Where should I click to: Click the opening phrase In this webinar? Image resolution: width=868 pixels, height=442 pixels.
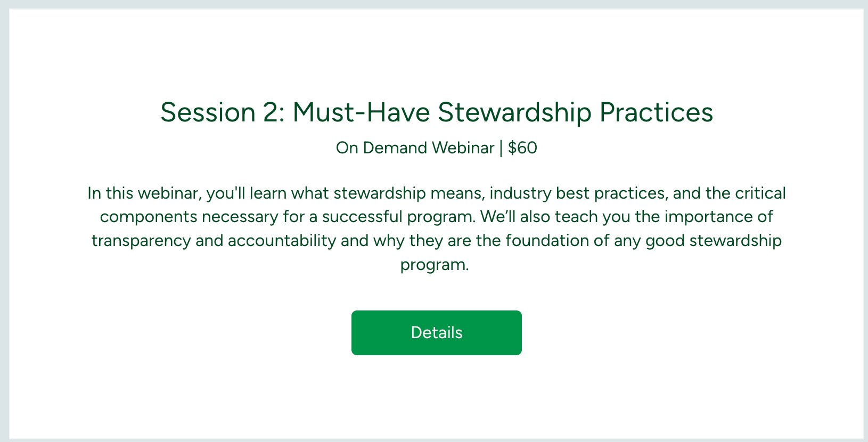click(143, 193)
